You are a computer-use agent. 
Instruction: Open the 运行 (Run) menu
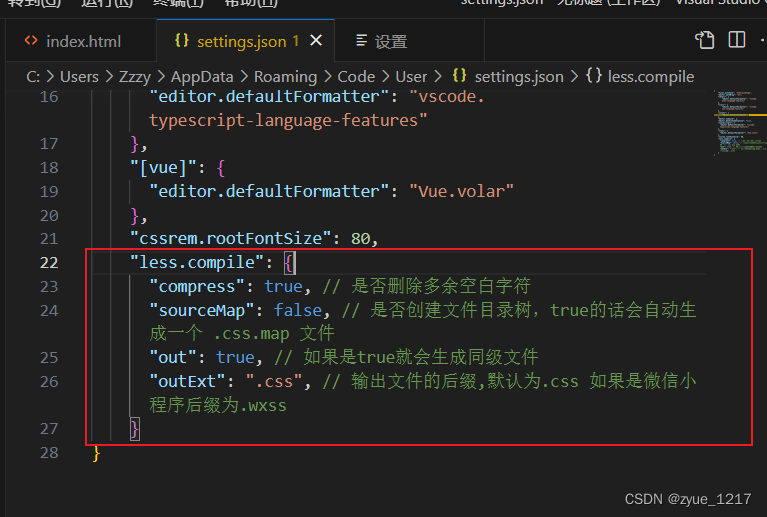[x=107, y=3]
